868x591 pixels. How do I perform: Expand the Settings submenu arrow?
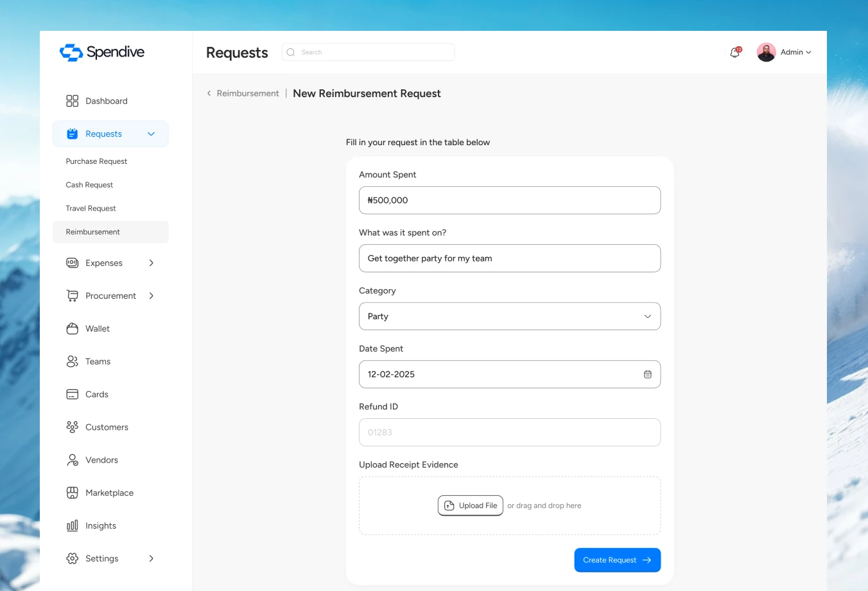pyautogui.click(x=152, y=558)
